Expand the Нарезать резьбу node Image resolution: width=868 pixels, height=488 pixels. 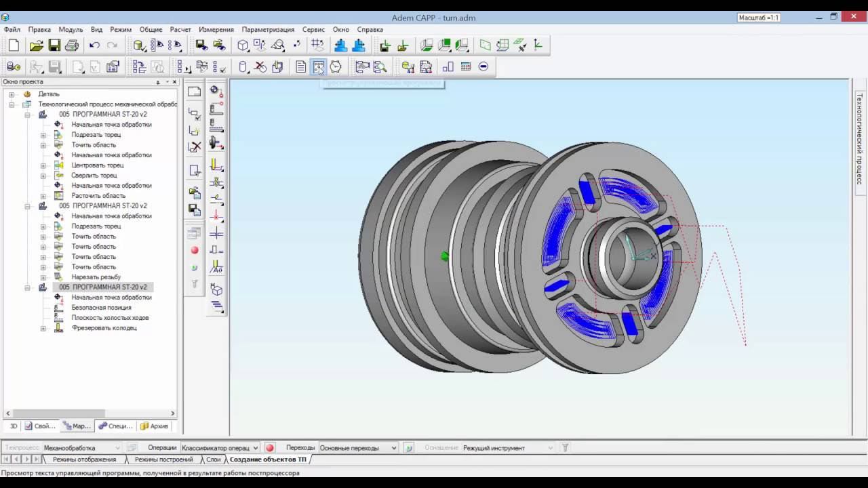tap(43, 277)
